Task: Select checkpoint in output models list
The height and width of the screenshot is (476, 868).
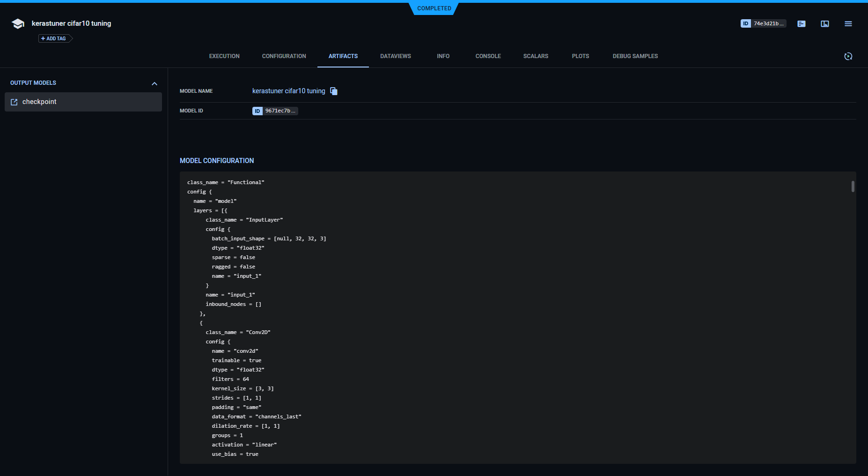Action: [39, 102]
